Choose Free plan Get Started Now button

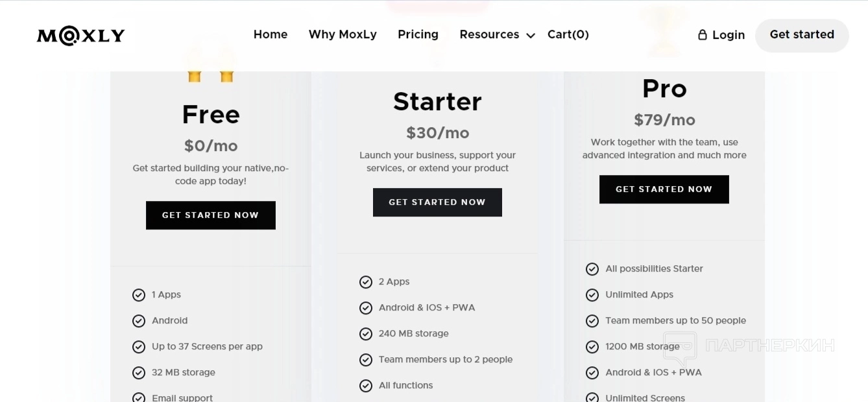[211, 215]
